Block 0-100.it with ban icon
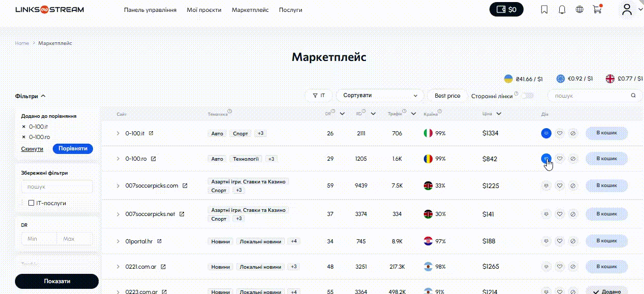Image resolution: width=644 pixels, height=294 pixels. (573, 133)
